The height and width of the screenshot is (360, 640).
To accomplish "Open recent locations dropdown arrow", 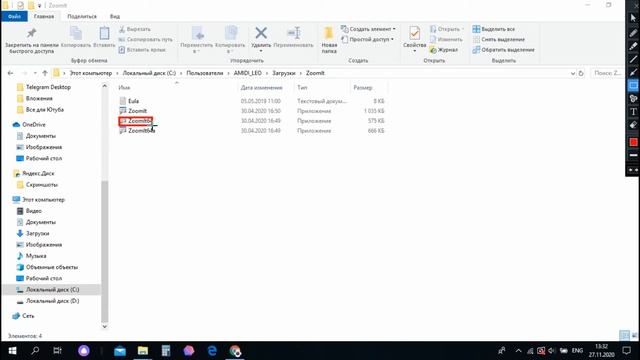I will pyautogui.click(x=35, y=73).
